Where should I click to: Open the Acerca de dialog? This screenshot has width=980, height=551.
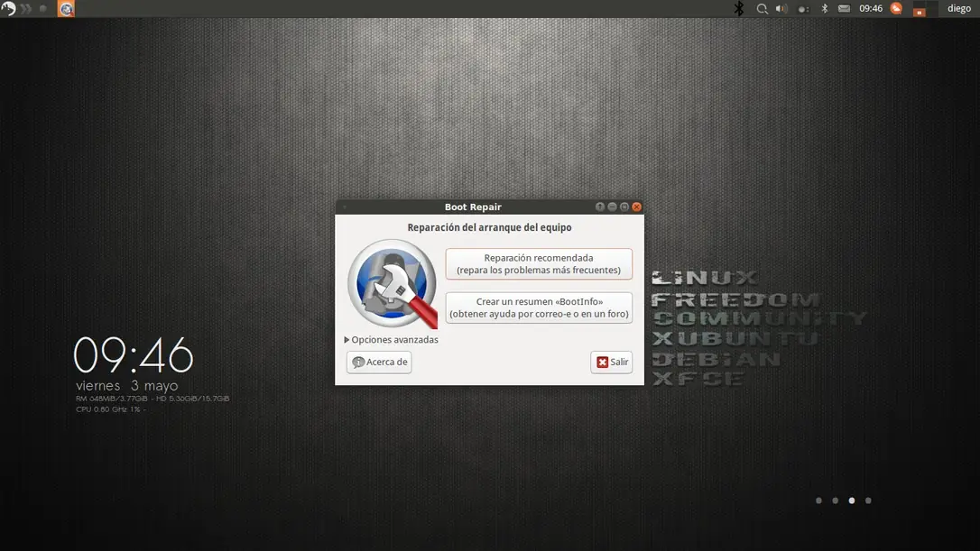(379, 362)
